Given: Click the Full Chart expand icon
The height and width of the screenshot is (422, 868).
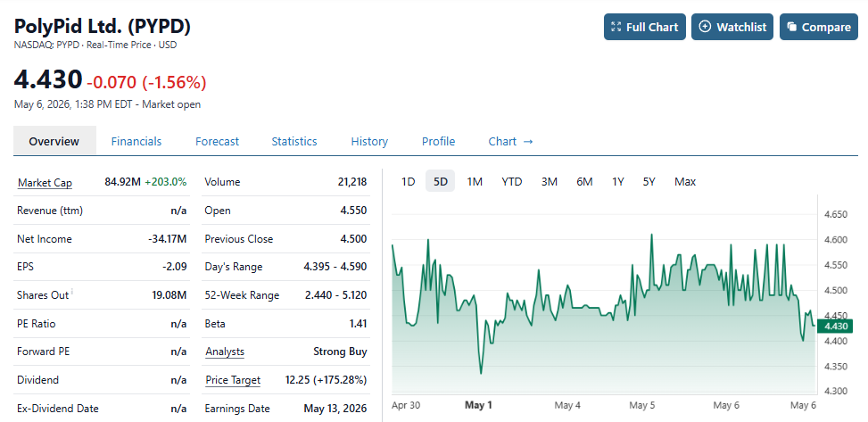Looking at the screenshot, I should (x=616, y=27).
